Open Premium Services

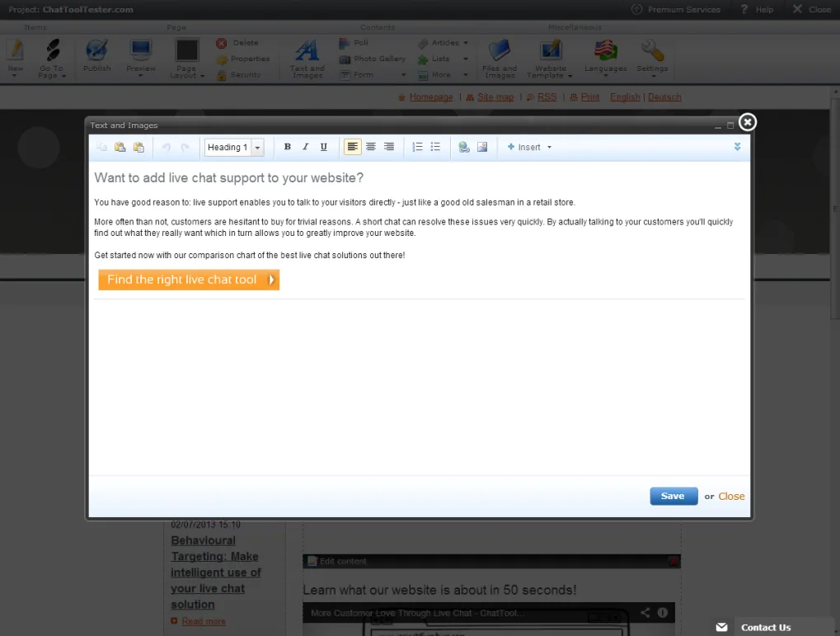pos(675,10)
